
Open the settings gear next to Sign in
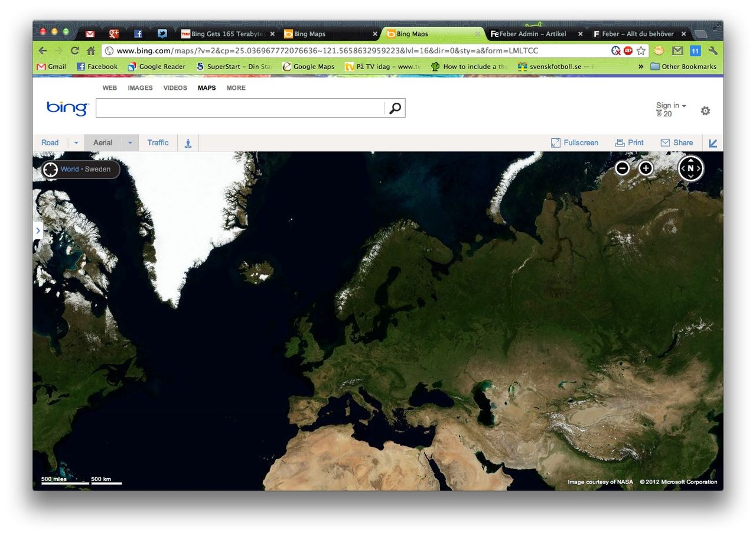(705, 111)
